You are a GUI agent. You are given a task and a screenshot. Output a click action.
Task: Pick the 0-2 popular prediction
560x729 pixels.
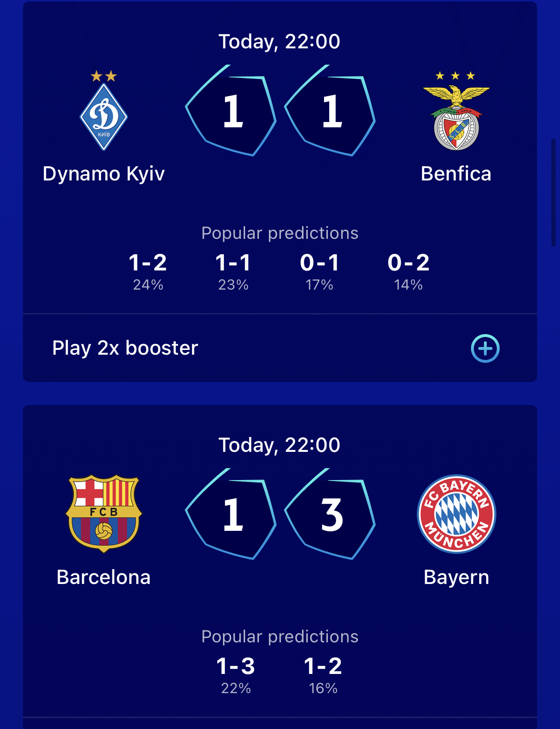[408, 271]
